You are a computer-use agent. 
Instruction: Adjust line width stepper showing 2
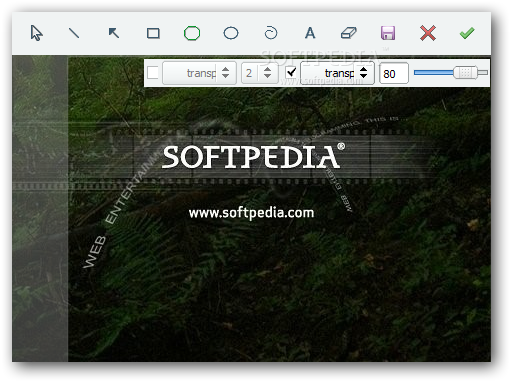pyautogui.click(x=260, y=73)
